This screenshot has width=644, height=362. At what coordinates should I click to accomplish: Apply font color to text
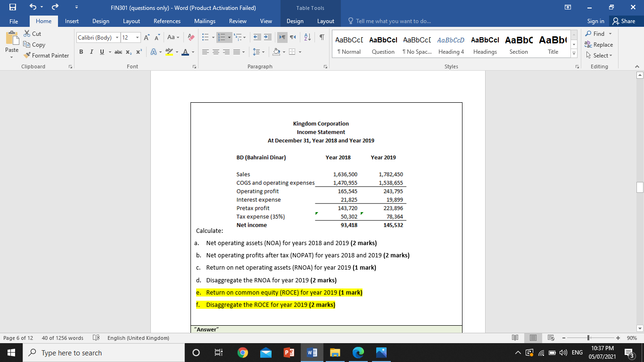click(185, 51)
